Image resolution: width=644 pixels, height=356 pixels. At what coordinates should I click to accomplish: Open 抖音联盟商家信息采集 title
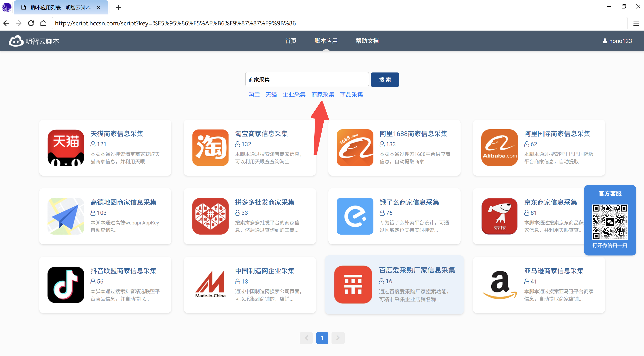(x=123, y=271)
